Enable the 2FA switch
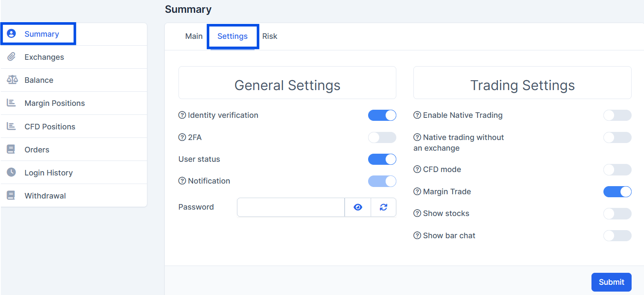Screen dimensions: 644x295 coord(382,137)
